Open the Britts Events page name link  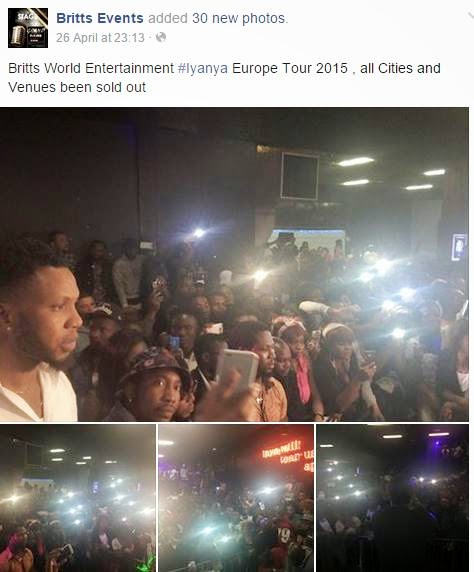point(100,18)
